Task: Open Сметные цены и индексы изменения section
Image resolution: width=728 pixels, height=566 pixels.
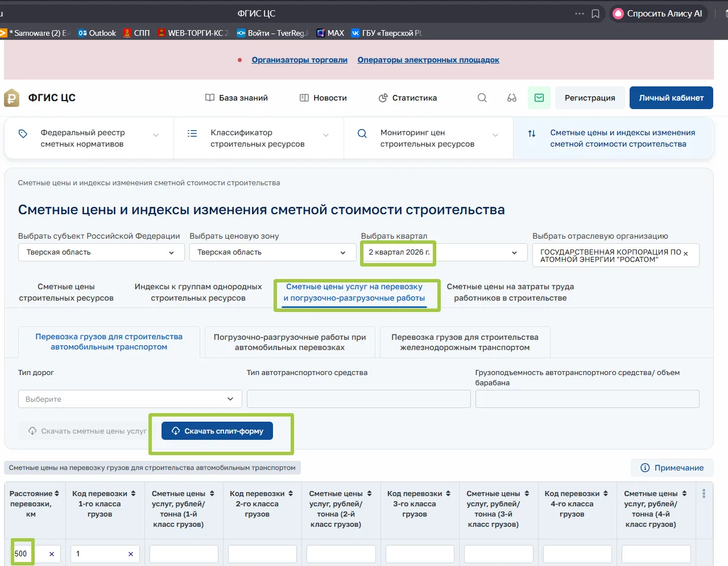Action: click(x=613, y=138)
